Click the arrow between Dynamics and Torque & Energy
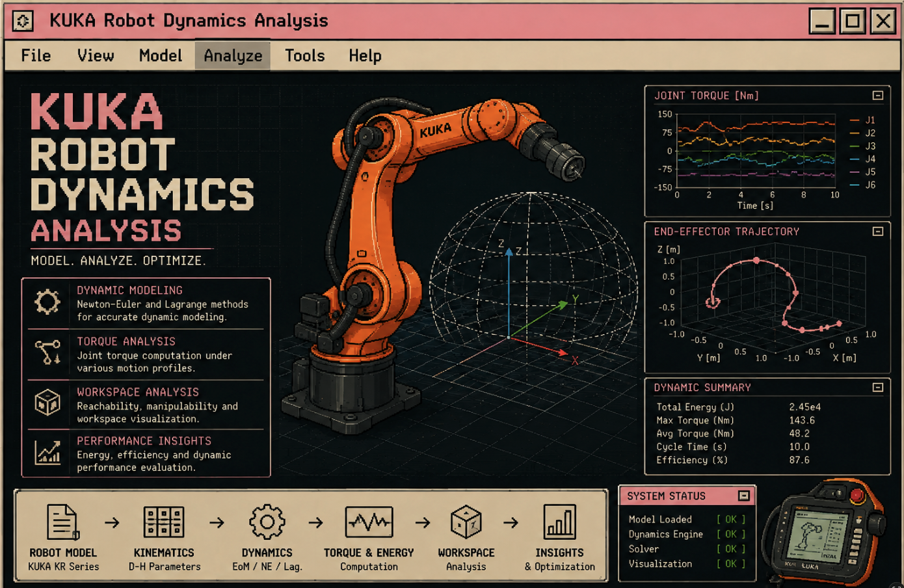The height and width of the screenshot is (588, 904). [316, 522]
